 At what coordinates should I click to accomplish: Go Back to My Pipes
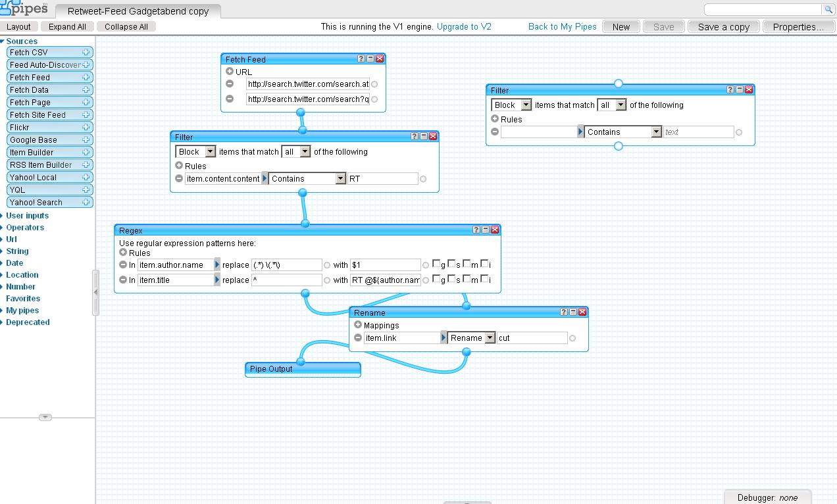[x=563, y=26]
